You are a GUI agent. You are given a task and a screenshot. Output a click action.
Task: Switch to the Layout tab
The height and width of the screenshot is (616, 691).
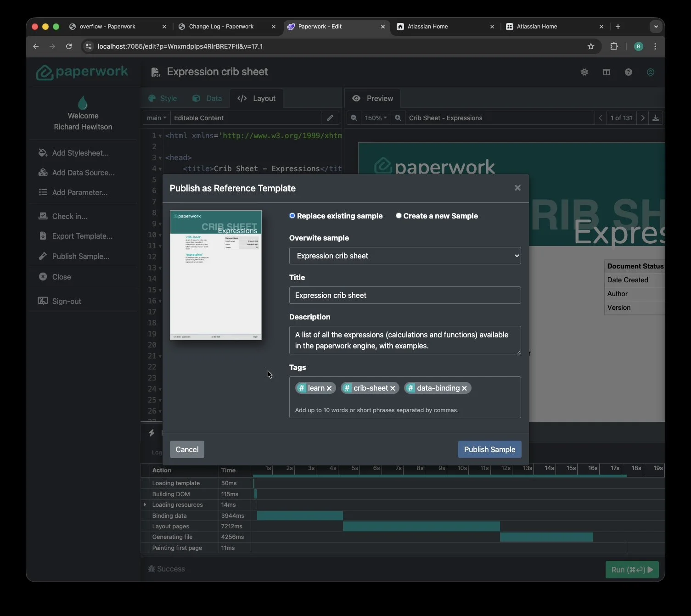click(x=256, y=98)
